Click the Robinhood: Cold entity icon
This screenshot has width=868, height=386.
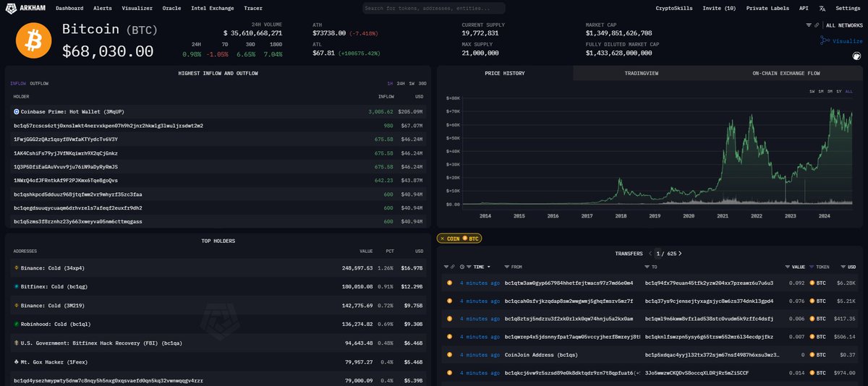point(16,324)
